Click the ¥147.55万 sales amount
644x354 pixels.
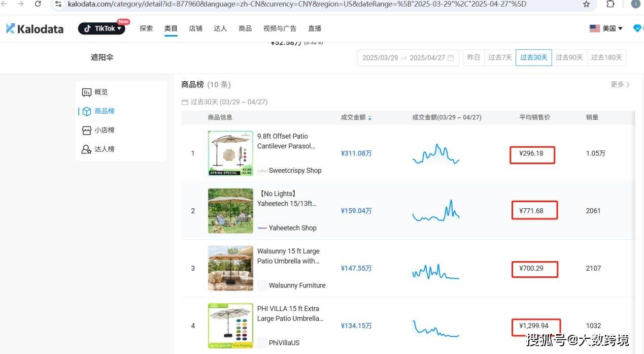356,268
